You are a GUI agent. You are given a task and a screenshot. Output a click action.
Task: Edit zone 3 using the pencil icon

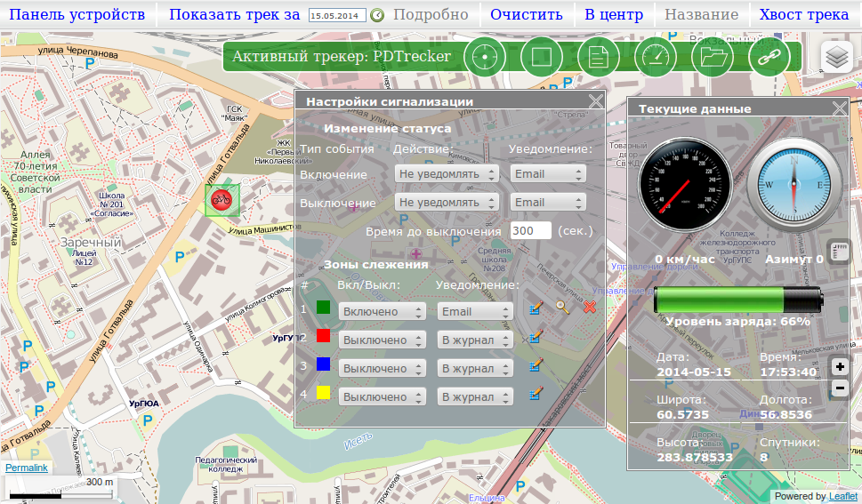[536, 365]
